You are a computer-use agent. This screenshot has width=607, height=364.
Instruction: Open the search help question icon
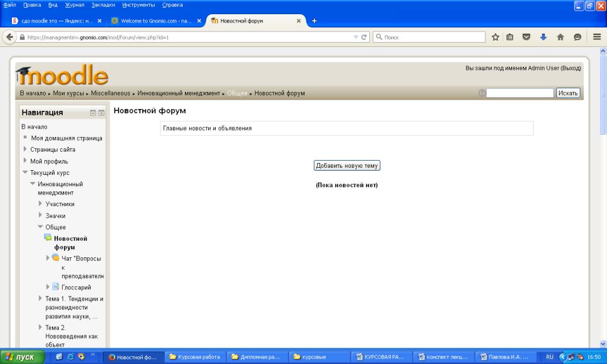click(x=481, y=93)
